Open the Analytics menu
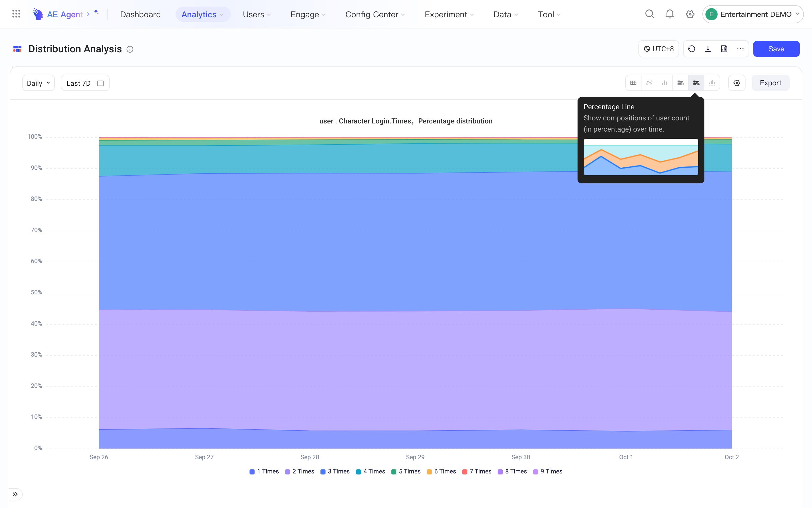The height and width of the screenshot is (508, 812). 203,14
